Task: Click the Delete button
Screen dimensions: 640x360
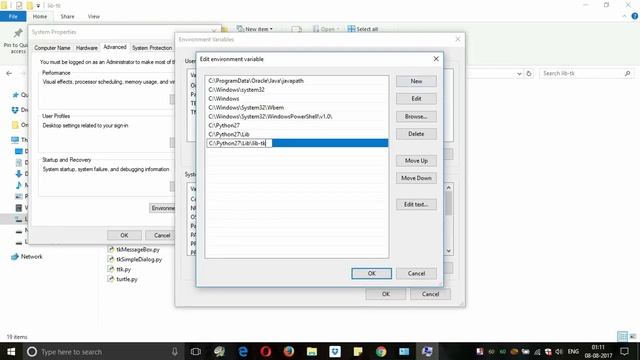Action: [416, 134]
